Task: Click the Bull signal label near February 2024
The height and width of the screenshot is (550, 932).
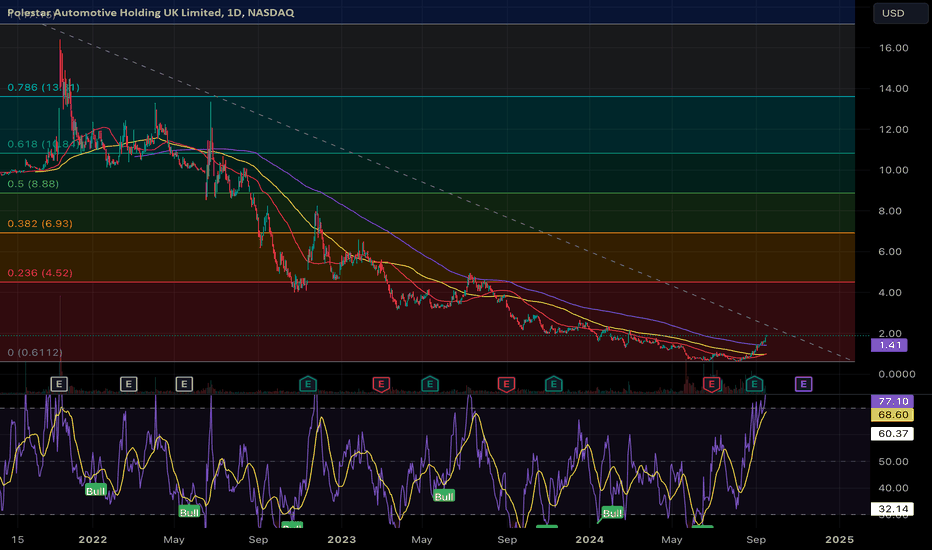Action: click(x=612, y=513)
